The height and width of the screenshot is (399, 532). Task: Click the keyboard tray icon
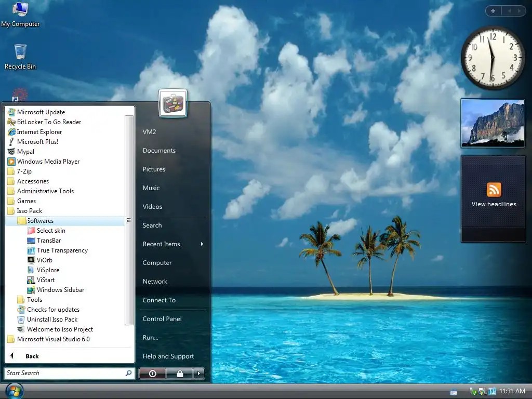tap(453, 393)
